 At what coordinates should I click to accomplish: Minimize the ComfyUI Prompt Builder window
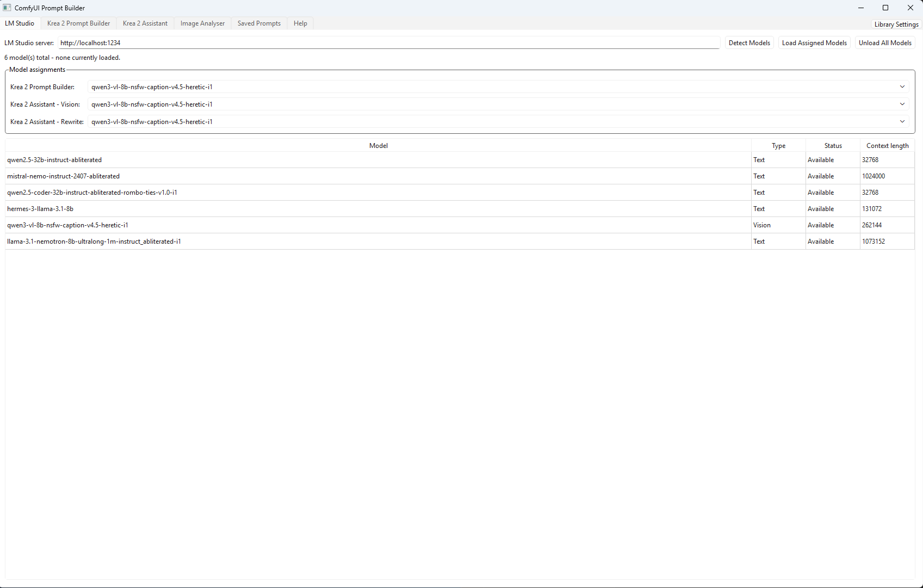point(861,8)
